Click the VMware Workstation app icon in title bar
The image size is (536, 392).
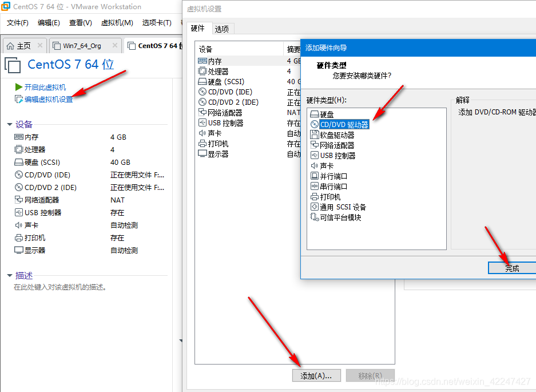[6, 6]
